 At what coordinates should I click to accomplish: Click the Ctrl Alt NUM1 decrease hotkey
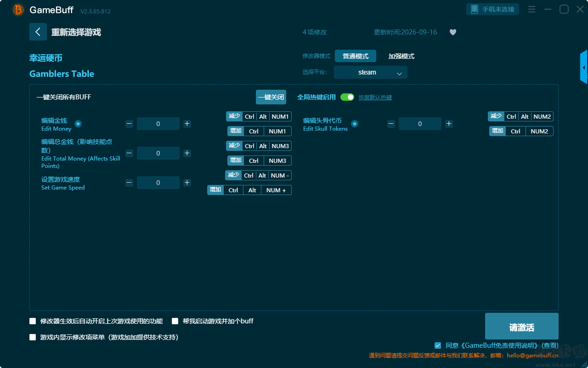(x=259, y=116)
